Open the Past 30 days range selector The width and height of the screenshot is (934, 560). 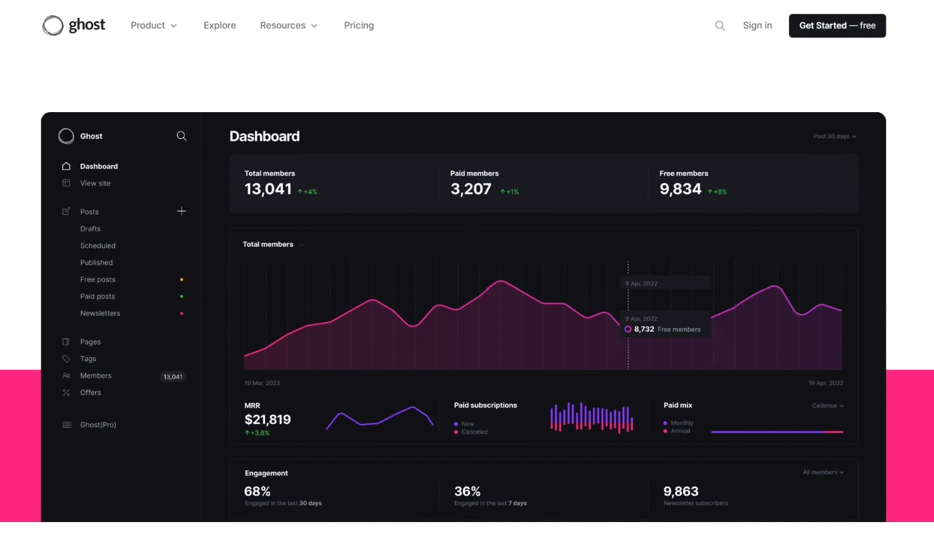[835, 137]
